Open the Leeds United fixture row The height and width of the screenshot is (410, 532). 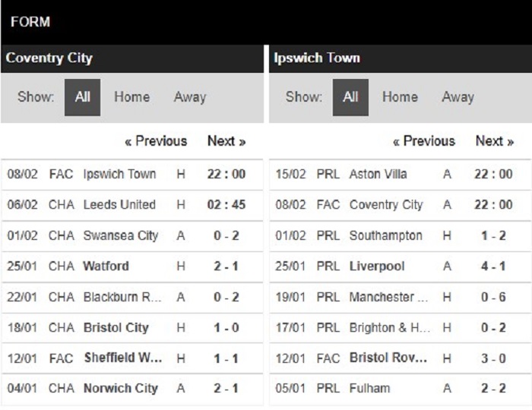(x=132, y=205)
